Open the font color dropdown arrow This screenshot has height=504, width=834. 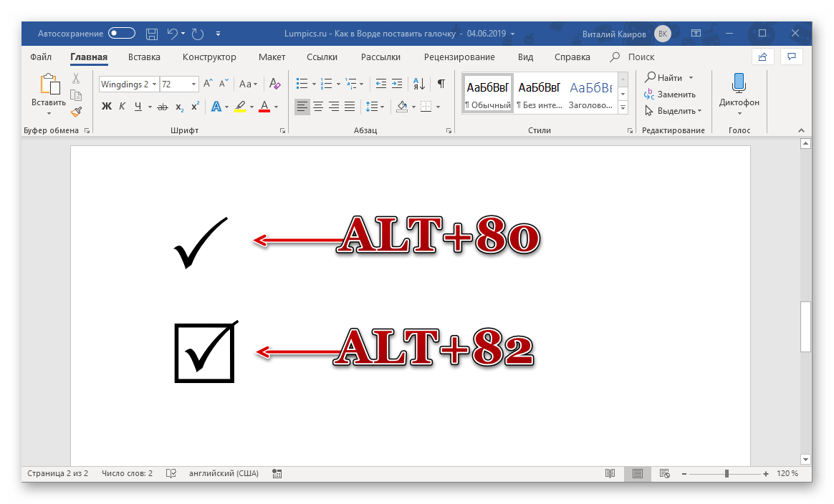coord(276,107)
